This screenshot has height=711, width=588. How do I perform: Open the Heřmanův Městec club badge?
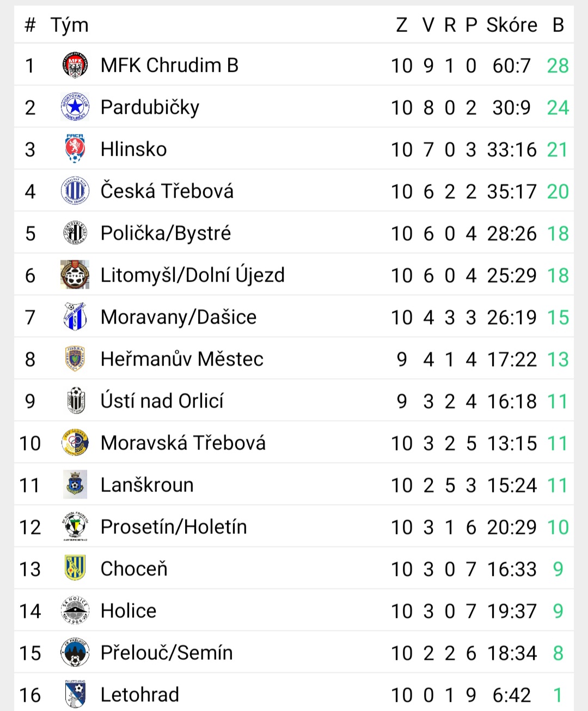pyautogui.click(x=75, y=359)
